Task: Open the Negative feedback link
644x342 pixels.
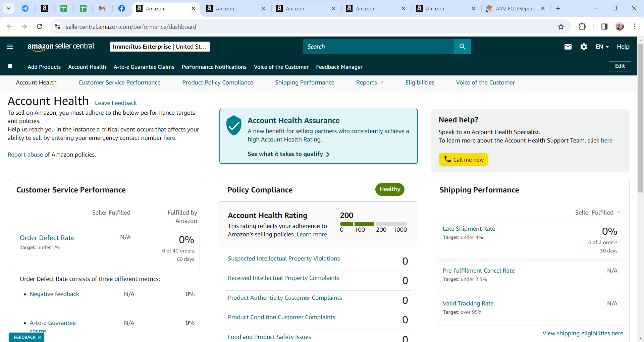Action: 54,294
